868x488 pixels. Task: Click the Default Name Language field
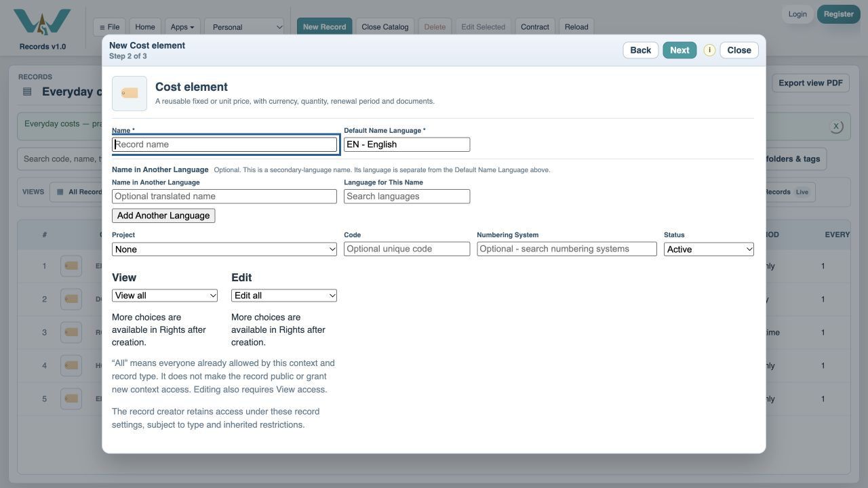pyautogui.click(x=407, y=144)
